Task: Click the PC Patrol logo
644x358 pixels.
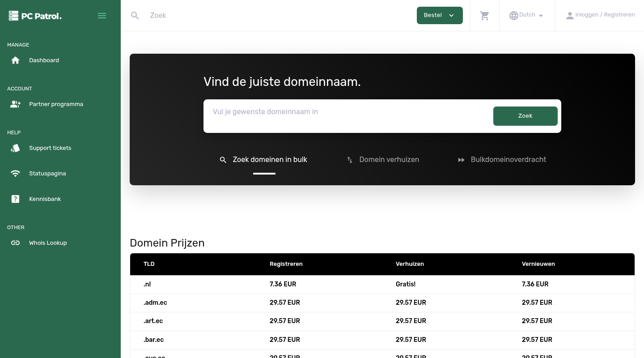Action: (x=35, y=15)
